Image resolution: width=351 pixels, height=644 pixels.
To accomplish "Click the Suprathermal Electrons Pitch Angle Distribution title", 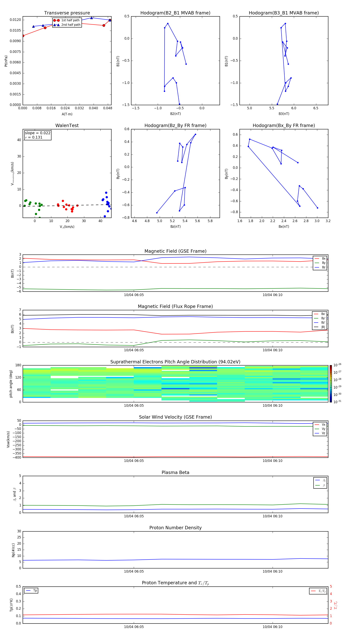I will [x=175, y=362].
